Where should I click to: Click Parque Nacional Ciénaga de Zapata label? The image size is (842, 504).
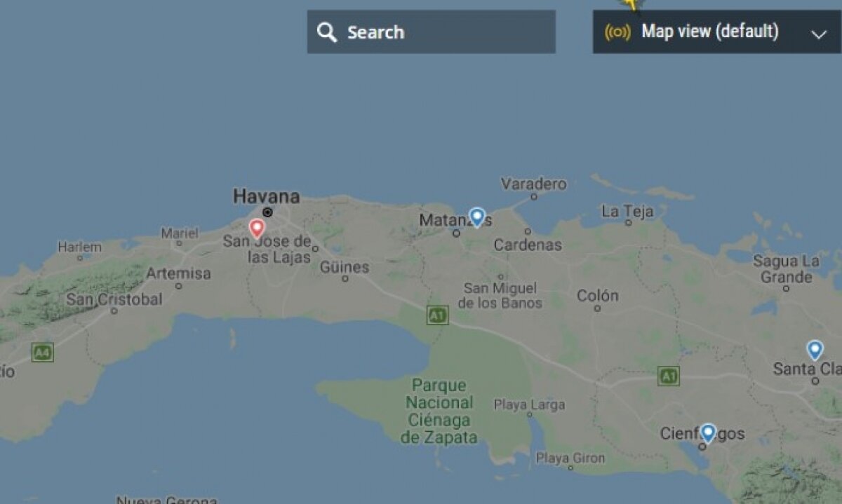pyautogui.click(x=439, y=411)
